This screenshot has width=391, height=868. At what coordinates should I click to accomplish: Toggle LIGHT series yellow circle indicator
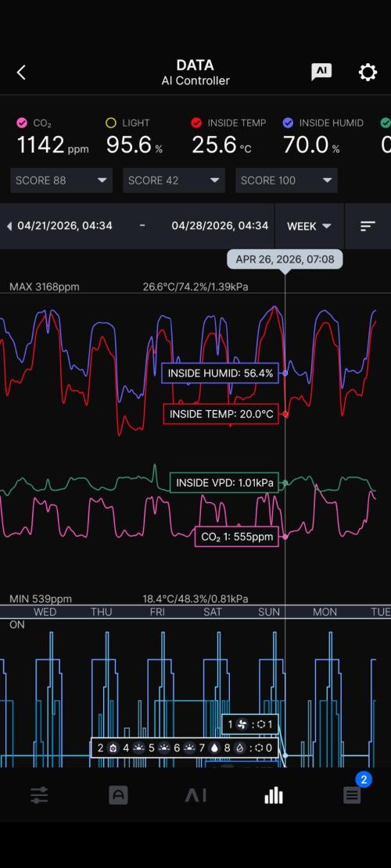click(x=111, y=123)
